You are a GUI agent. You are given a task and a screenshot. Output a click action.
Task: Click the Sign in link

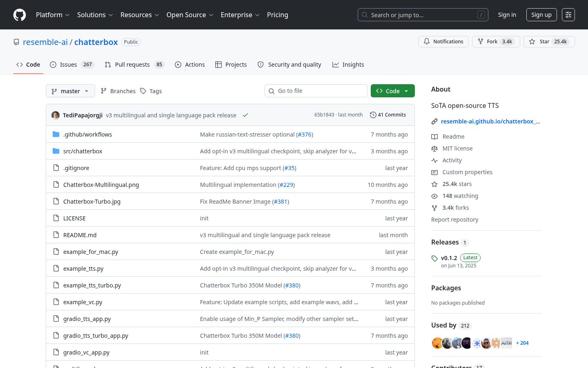[x=507, y=15]
